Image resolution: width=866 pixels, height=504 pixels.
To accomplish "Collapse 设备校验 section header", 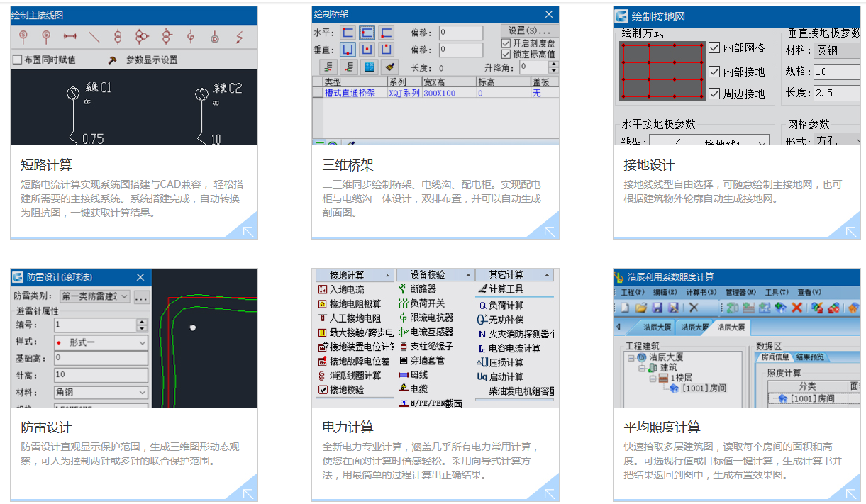I will pyautogui.click(x=435, y=275).
